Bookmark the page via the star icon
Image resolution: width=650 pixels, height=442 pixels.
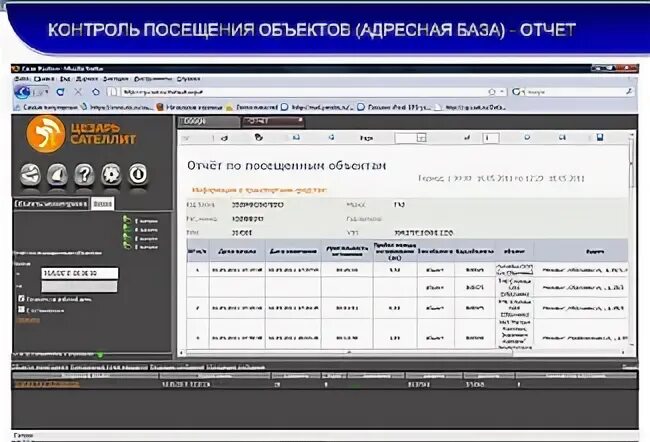coord(492,92)
